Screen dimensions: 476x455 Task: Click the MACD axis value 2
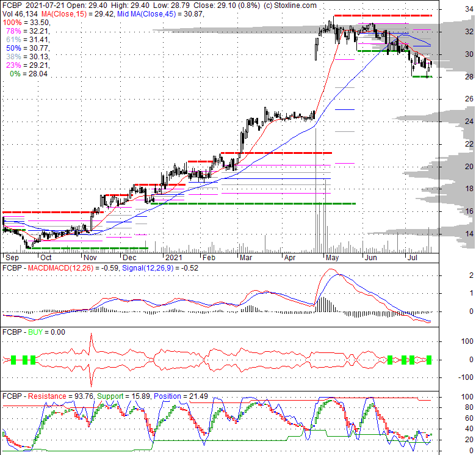(471, 275)
